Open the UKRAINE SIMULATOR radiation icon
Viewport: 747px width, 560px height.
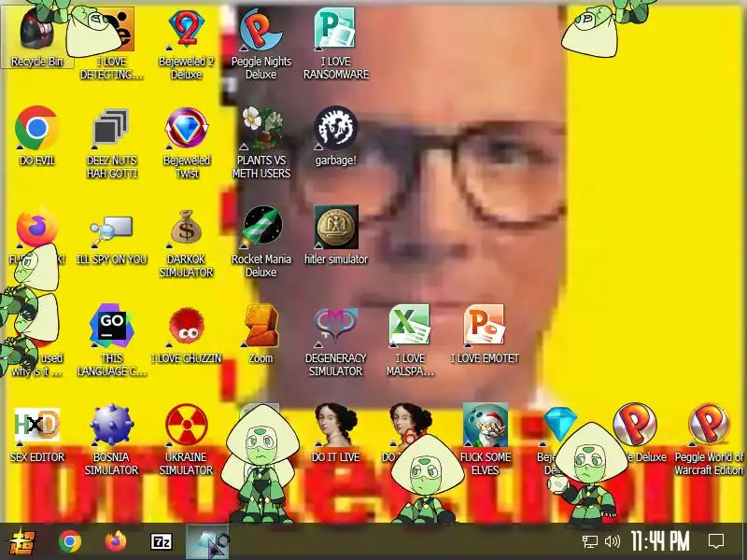pyautogui.click(x=186, y=439)
